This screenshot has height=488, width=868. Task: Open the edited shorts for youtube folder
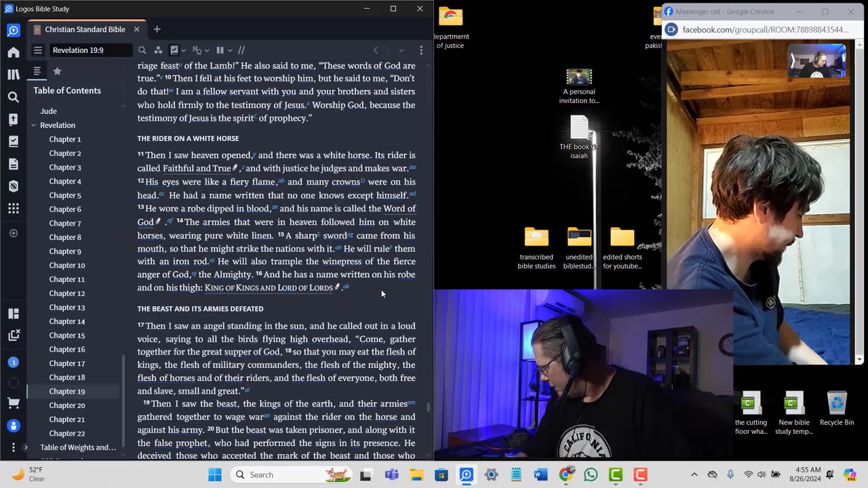[623, 247]
